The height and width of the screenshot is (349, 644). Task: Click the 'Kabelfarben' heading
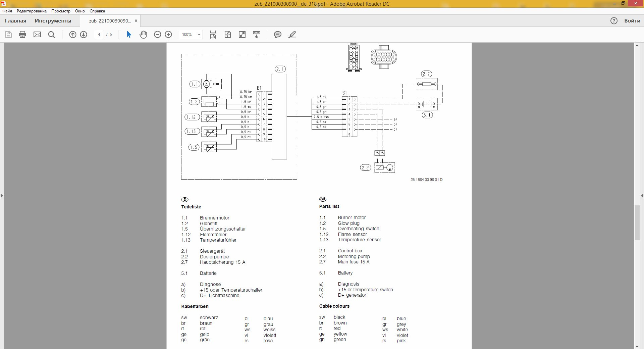pyautogui.click(x=195, y=306)
